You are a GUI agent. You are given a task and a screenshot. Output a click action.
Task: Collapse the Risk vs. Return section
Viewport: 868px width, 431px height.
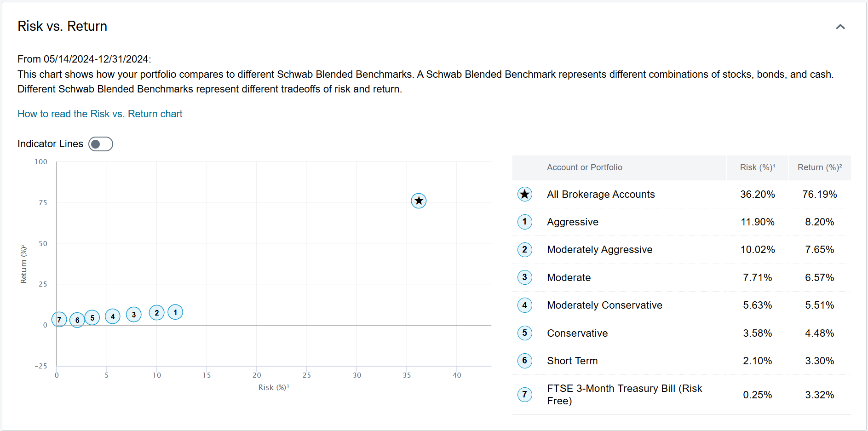pos(840,27)
